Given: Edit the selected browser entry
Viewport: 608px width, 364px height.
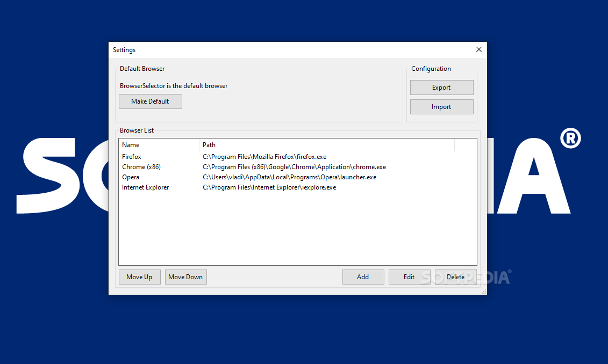Looking at the screenshot, I should click(410, 277).
